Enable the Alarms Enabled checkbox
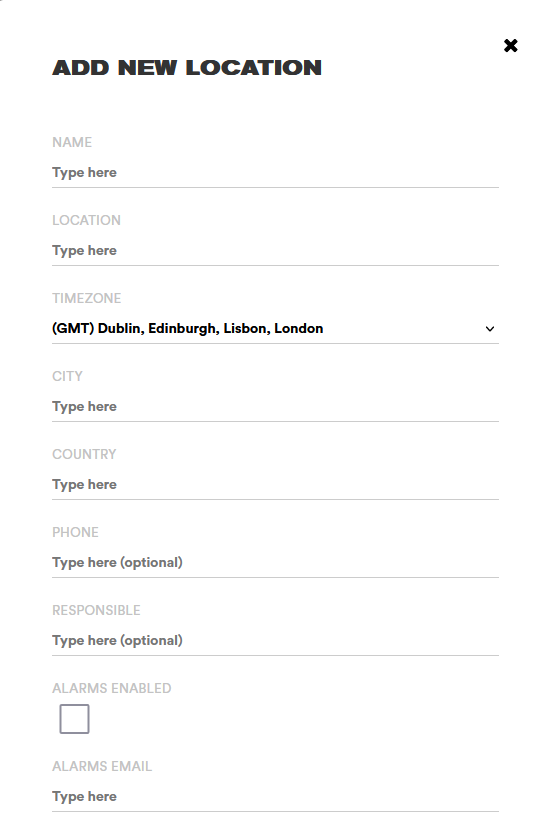The width and height of the screenshot is (534, 827). point(74,719)
